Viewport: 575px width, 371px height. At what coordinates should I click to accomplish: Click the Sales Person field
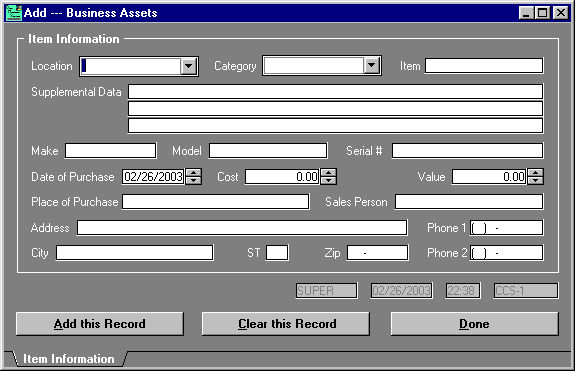tap(469, 202)
